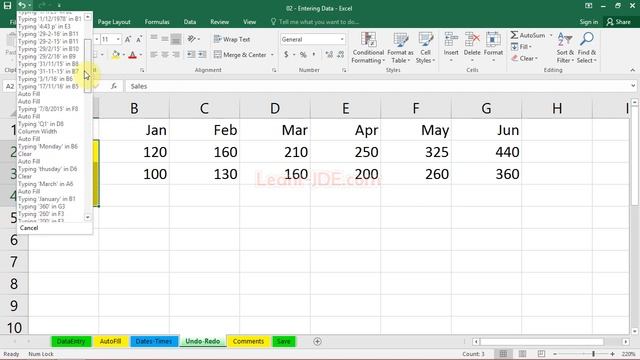Viewport: 640px width, 360px height.
Task: Click Decrease Font Size icon
Action: click(139, 39)
